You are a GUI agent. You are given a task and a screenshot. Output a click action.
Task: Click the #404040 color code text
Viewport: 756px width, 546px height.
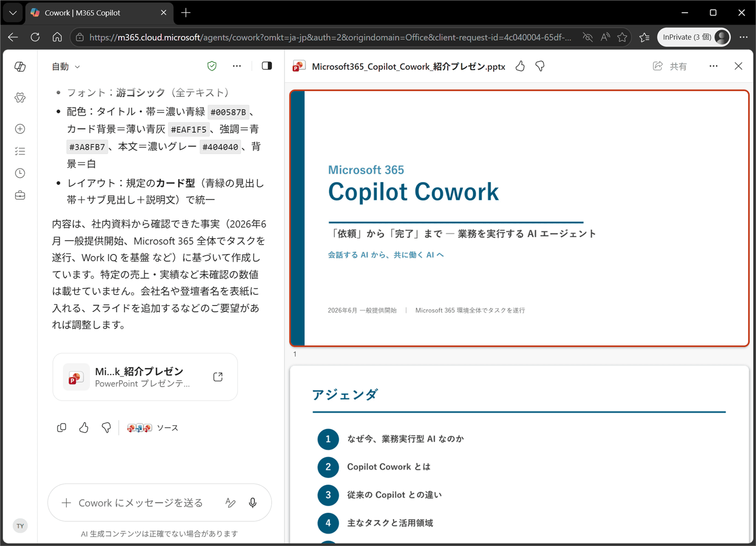[x=220, y=147]
